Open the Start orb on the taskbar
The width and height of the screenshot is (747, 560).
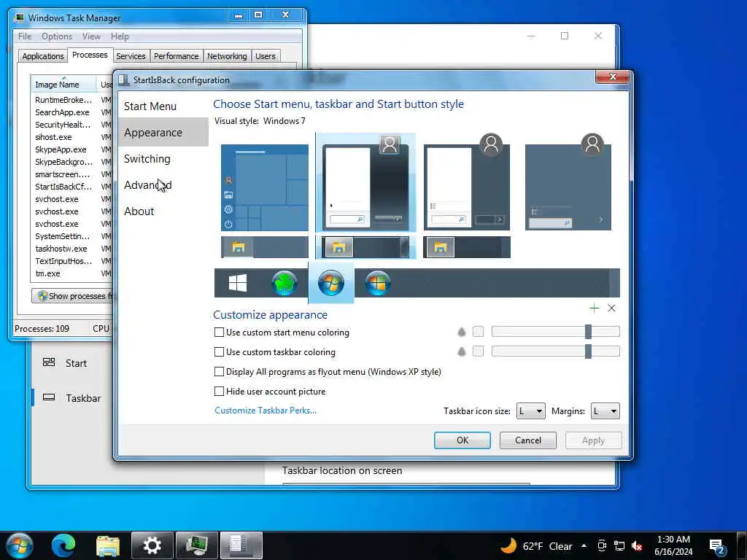pos(19,545)
